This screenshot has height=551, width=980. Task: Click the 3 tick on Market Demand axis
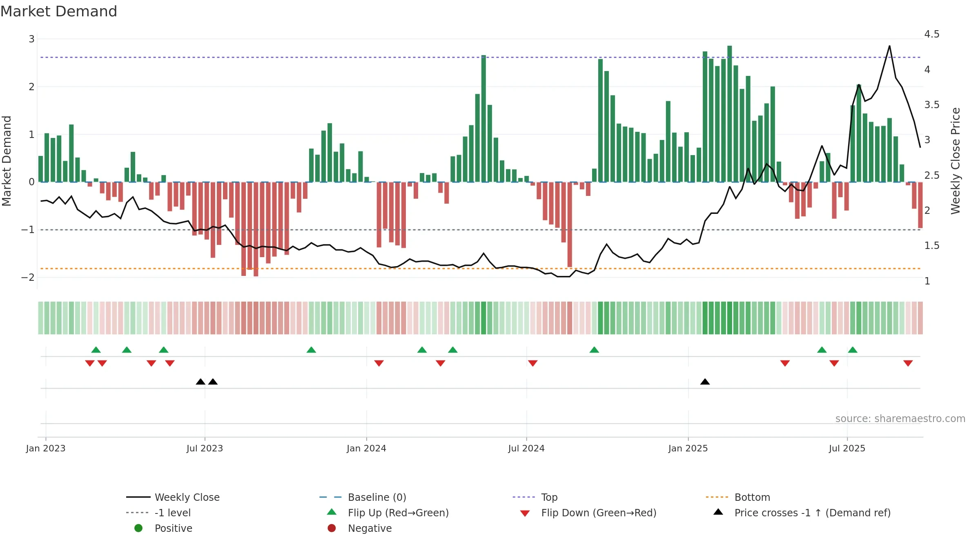[x=31, y=39]
